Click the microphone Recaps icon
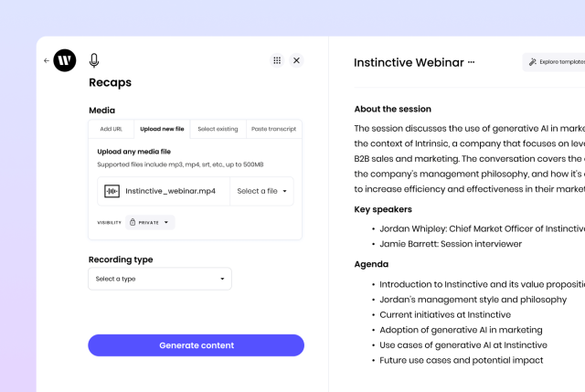 click(94, 60)
